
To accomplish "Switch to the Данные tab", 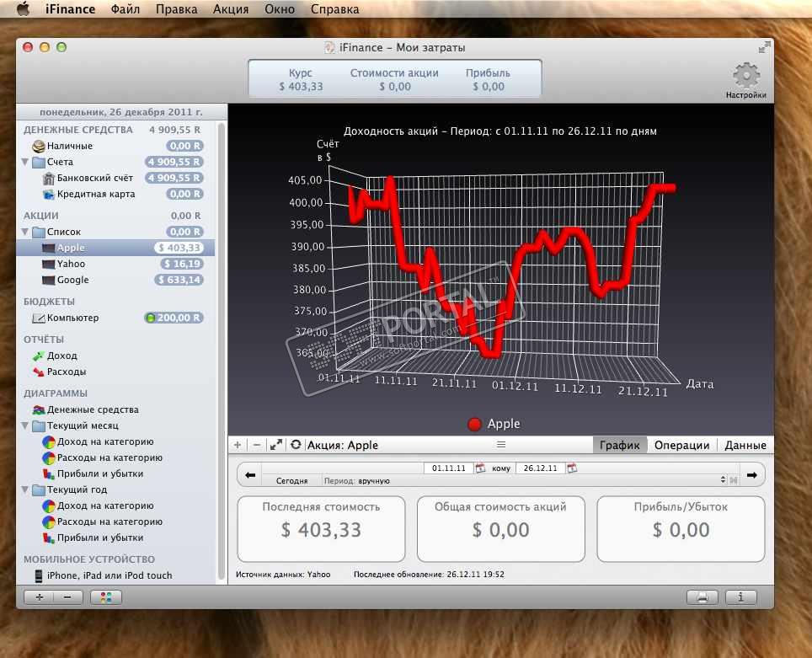I will pos(745,445).
